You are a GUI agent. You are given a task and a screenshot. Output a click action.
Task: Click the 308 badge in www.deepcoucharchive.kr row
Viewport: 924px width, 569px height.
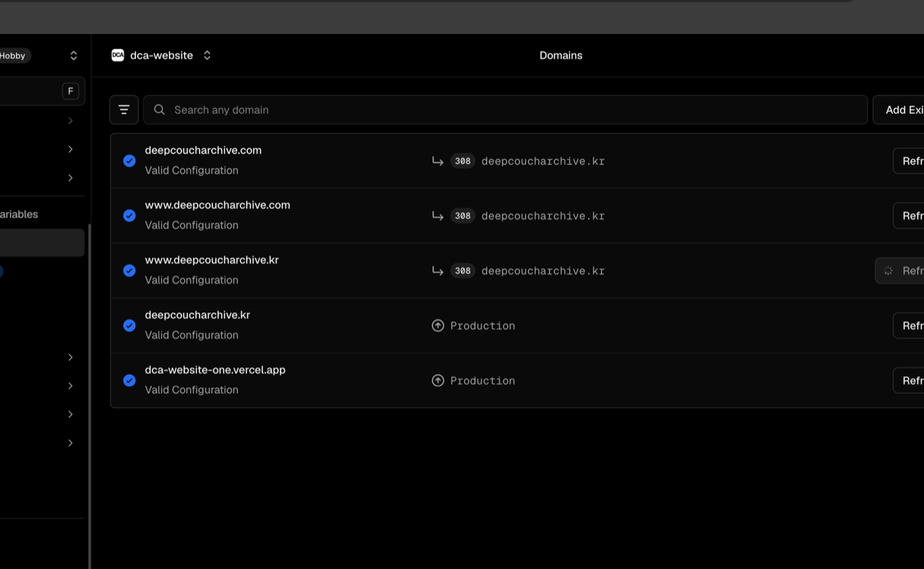tap(463, 270)
